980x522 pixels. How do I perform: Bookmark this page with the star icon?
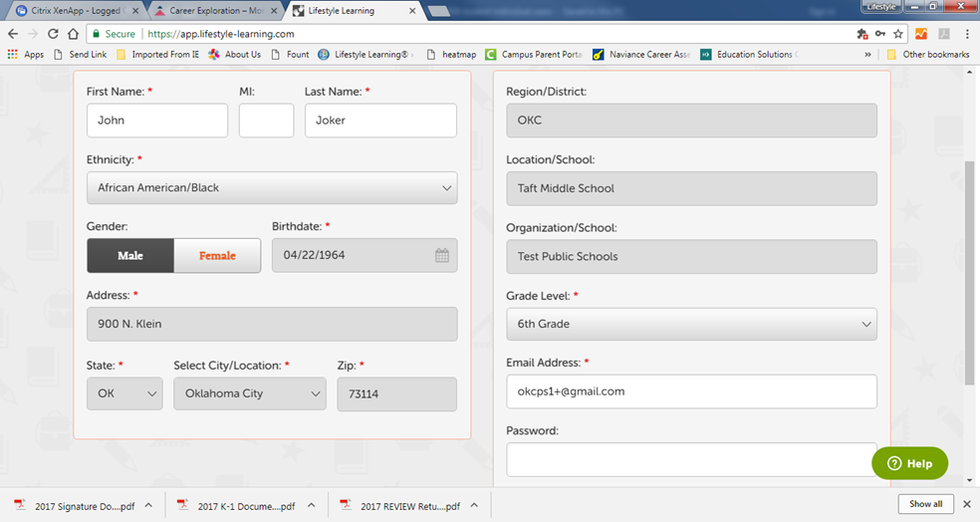coord(897,34)
